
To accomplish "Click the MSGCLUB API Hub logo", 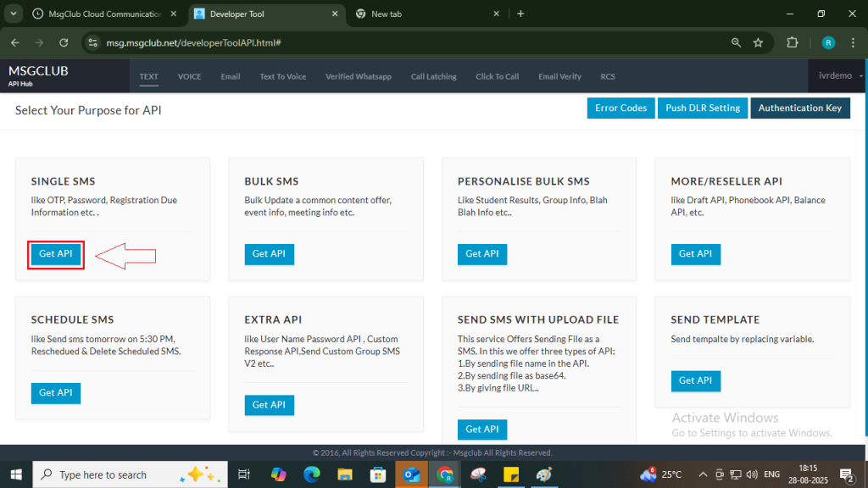I will pyautogui.click(x=38, y=75).
